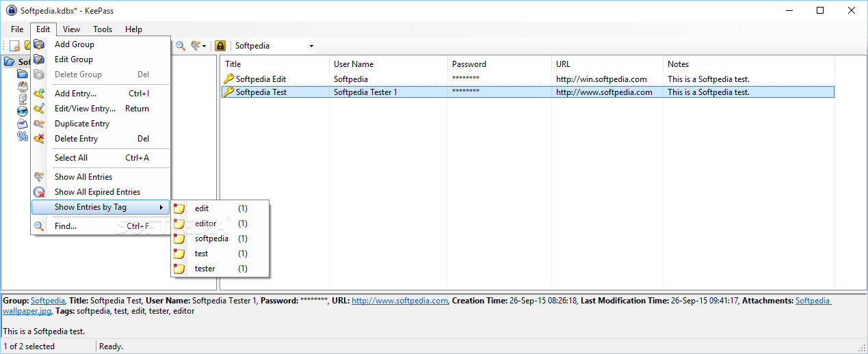The width and height of the screenshot is (868, 354).
Task: Pick the 'editor' tag from submenu
Action: [220, 223]
